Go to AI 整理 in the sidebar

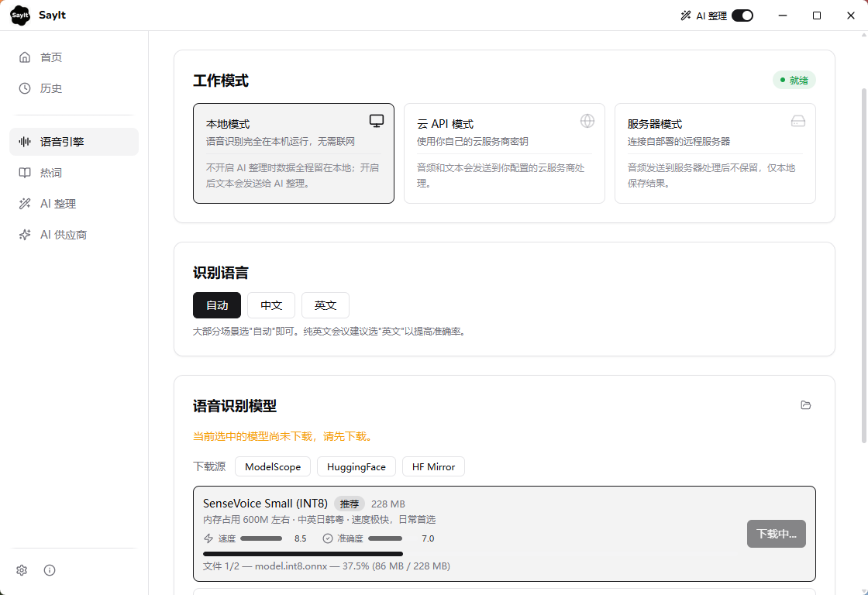coord(74,204)
